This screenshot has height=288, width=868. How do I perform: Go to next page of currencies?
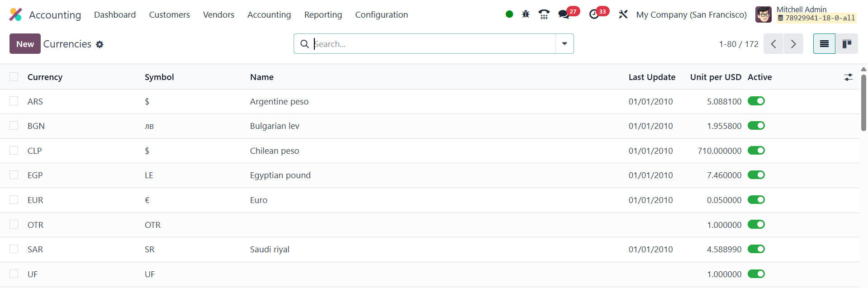pyautogui.click(x=793, y=44)
